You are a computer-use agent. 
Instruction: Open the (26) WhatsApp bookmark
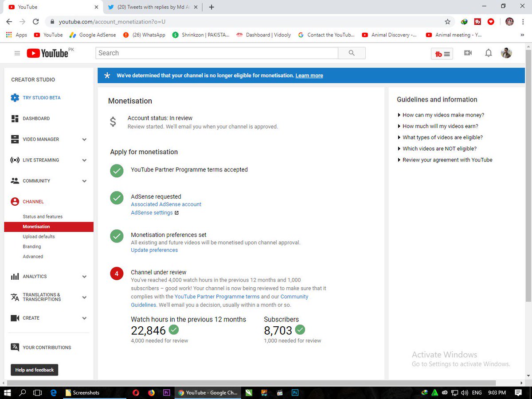(x=144, y=35)
